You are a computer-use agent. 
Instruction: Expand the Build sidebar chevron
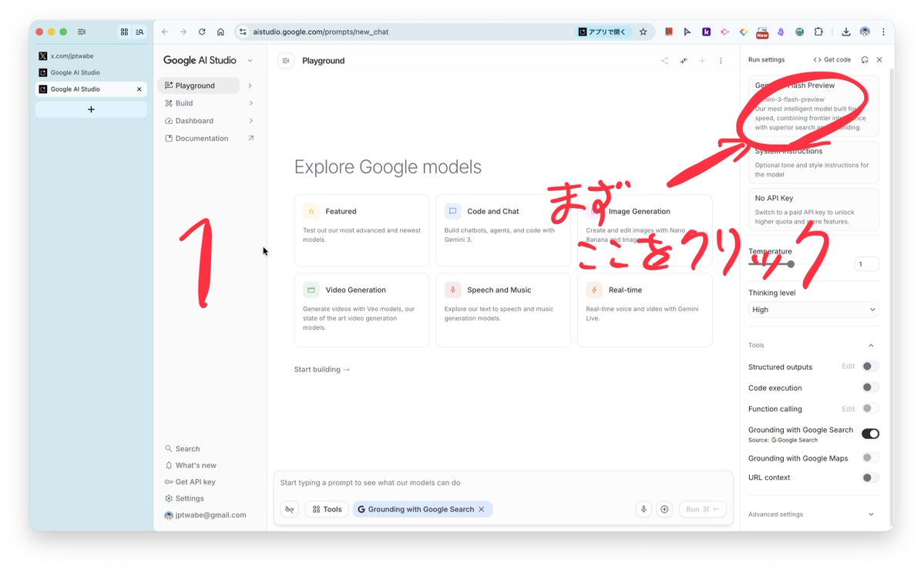pos(250,103)
